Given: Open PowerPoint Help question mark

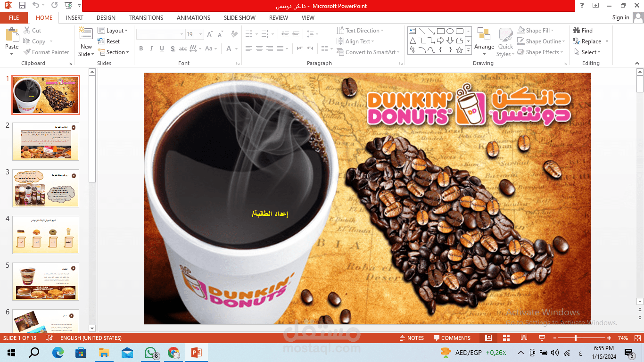Looking at the screenshot, I should [582, 6].
